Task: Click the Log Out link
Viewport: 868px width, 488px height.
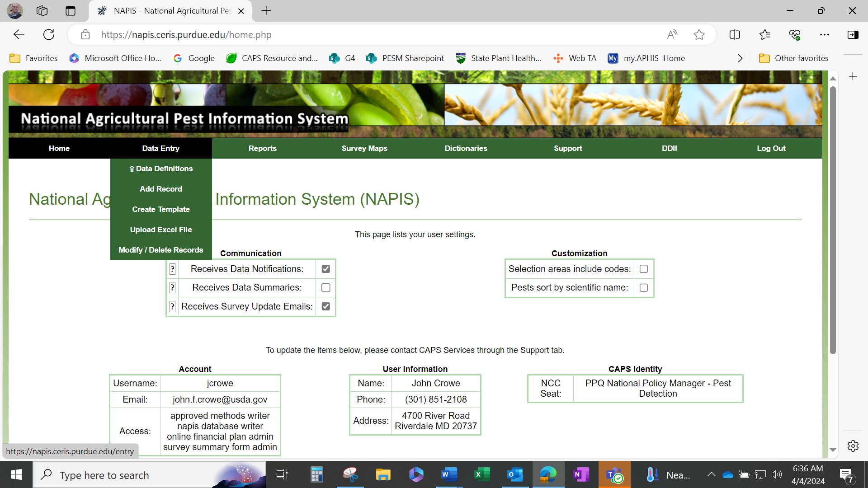Action: pyautogui.click(x=771, y=148)
